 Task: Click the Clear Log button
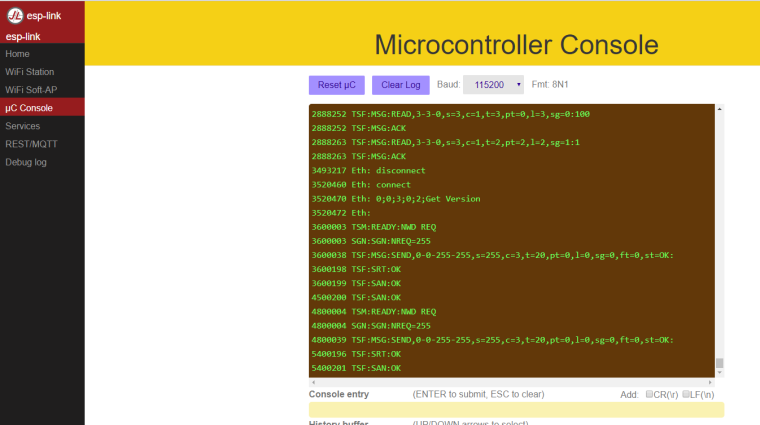coord(400,85)
